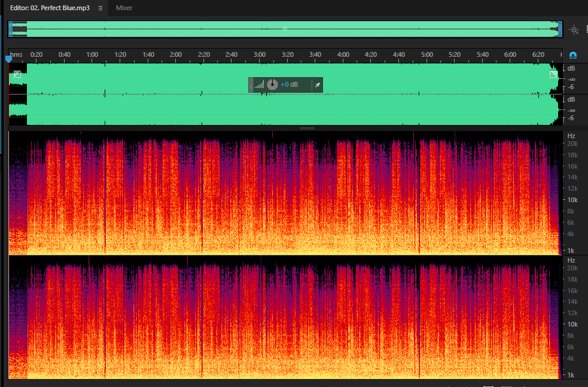This screenshot has height=387, width=588.
Task: Click the Hz label of the lower spectrogram scale
Action: tap(571, 260)
